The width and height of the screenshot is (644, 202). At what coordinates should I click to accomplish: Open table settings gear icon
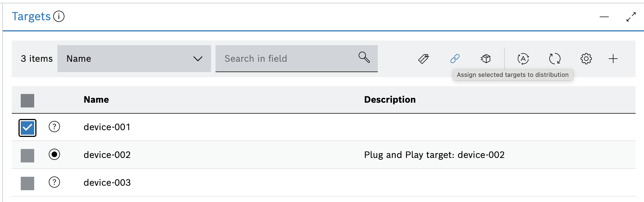tap(586, 59)
